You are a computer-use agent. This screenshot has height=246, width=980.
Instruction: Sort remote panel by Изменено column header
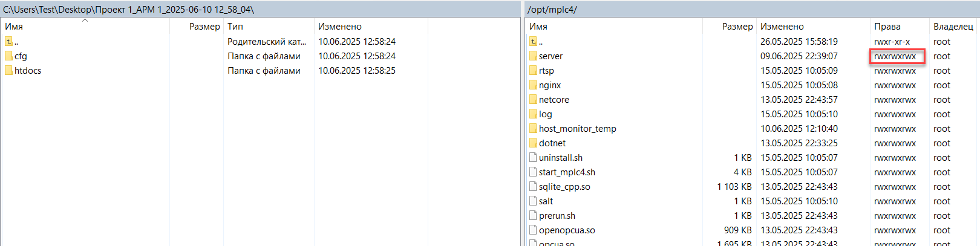tap(782, 27)
